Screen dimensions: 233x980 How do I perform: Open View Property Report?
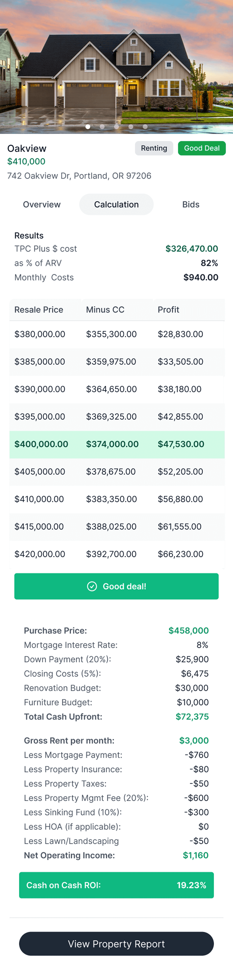[116, 944]
